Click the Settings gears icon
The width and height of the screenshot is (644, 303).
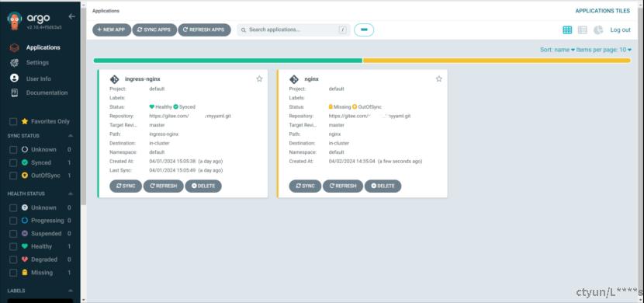[15, 62]
